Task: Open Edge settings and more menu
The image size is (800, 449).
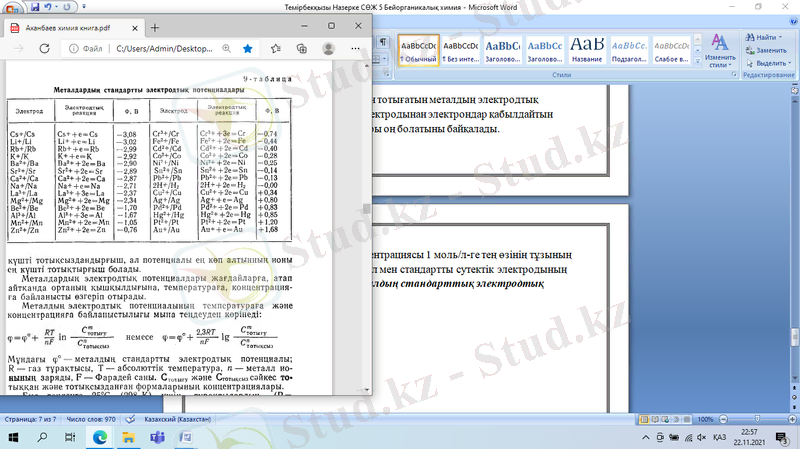Action: pos(355,47)
